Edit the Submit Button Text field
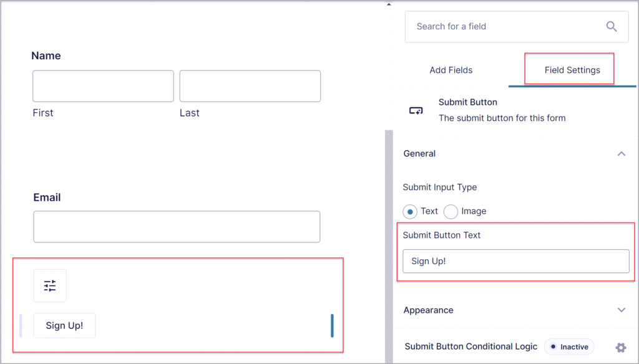Screen dimensions: 639x364 [516, 261]
